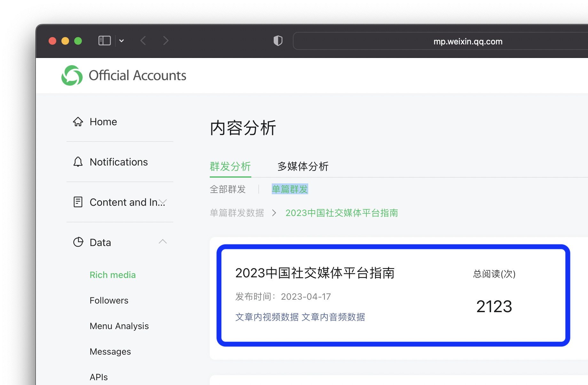588x385 pixels.
Task: Open Menu Analysis under Data
Action: [119, 326]
